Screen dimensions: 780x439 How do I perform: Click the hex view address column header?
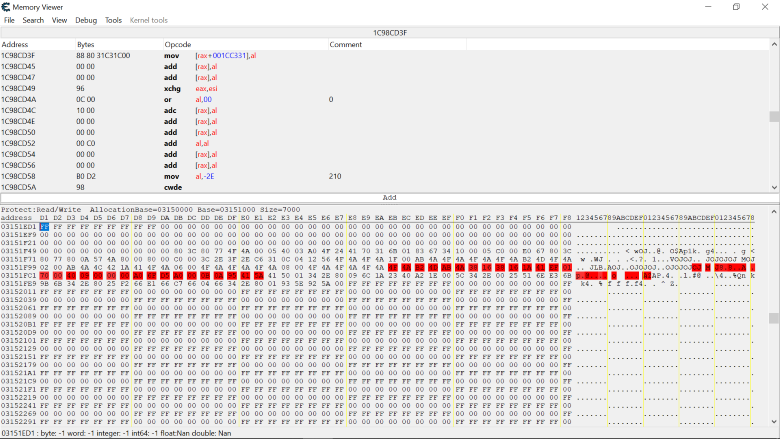point(16,218)
